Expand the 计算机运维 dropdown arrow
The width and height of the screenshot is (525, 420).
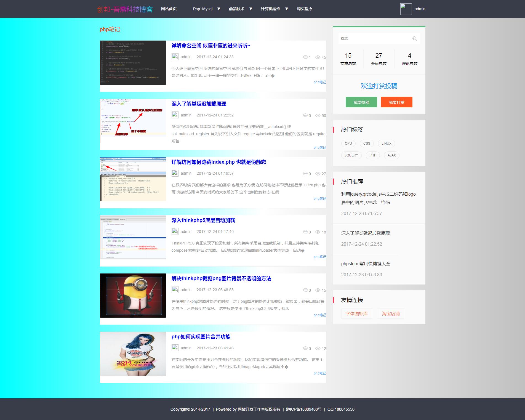(x=287, y=9)
